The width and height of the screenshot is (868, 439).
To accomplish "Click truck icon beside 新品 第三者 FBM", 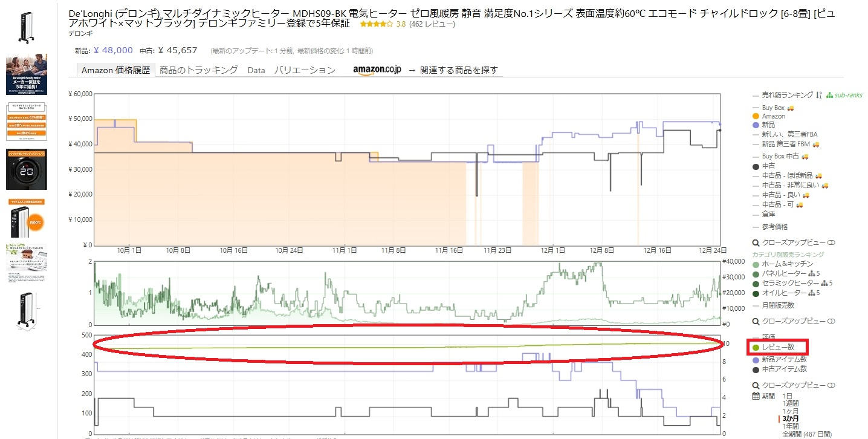I will [815, 144].
